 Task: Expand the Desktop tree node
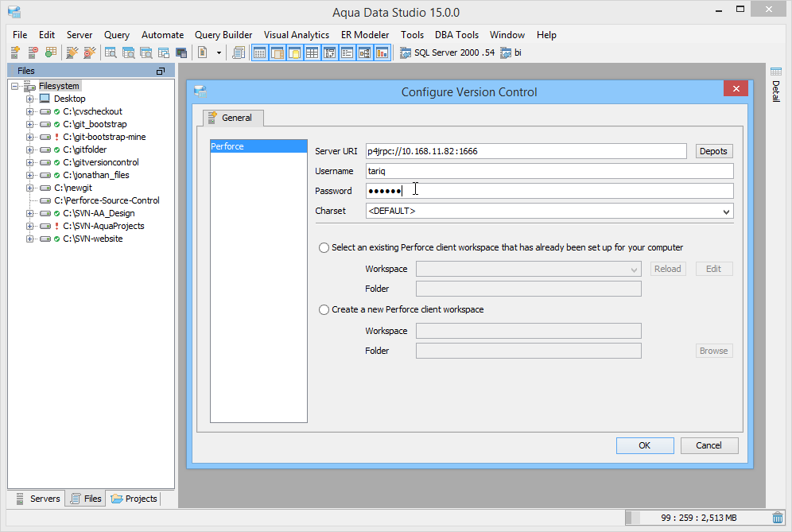[29, 99]
